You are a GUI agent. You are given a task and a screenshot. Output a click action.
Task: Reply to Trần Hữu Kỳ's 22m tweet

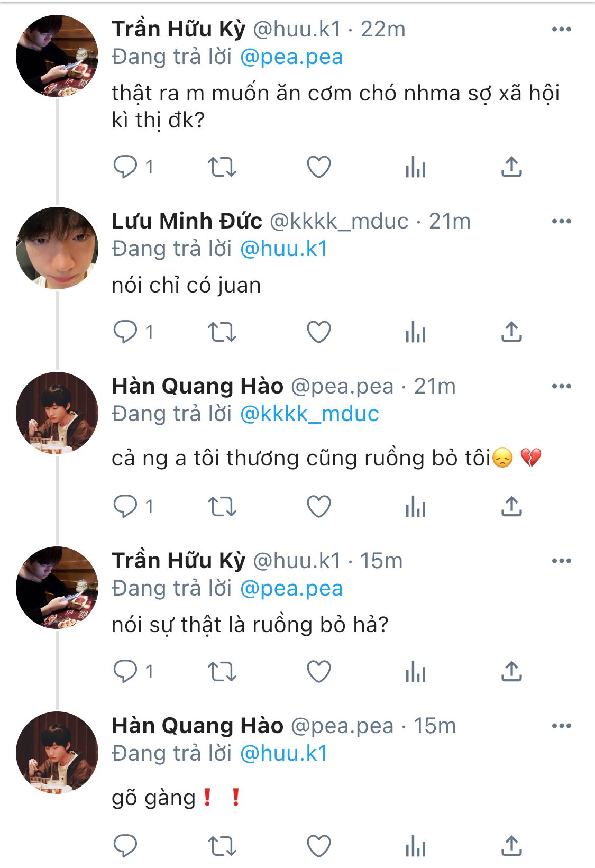125,167
